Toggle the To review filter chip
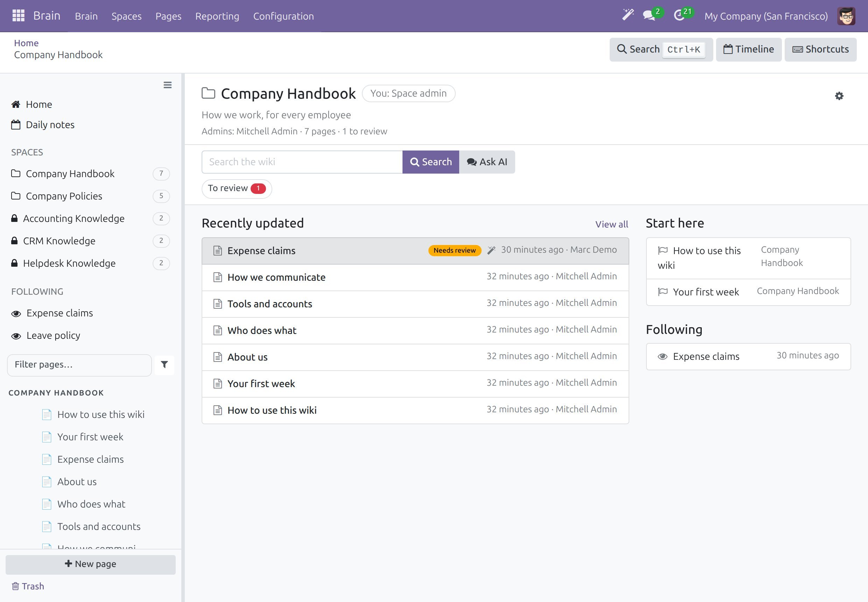 click(237, 188)
